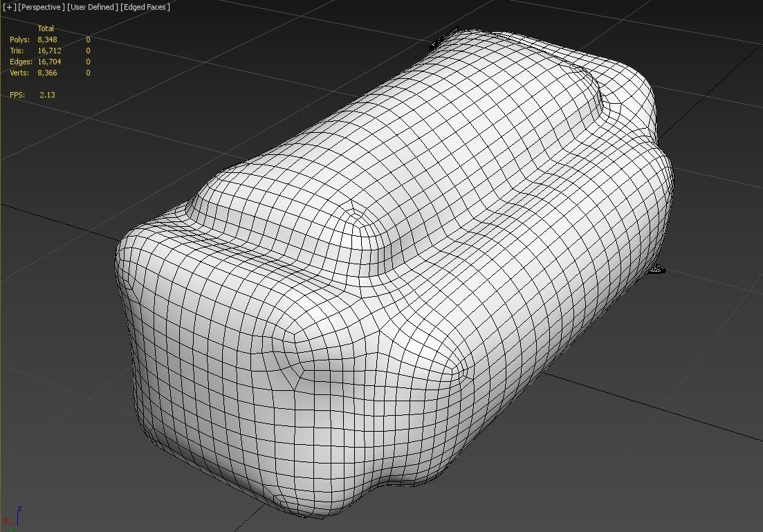Open the Perspective viewport view menu
This screenshot has width=763, height=532.
[41, 8]
